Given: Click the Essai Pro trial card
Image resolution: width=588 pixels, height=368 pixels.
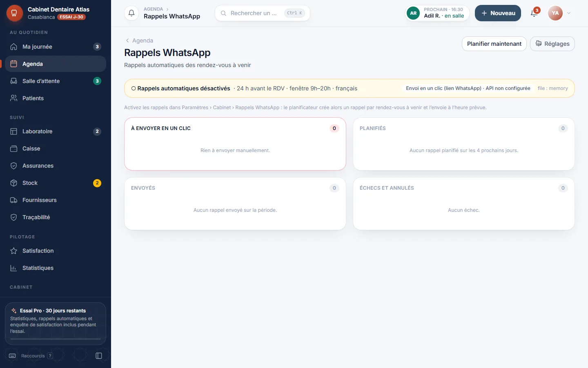Looking at the screenshot, I should pyautogui.click(x=56, y=323).
